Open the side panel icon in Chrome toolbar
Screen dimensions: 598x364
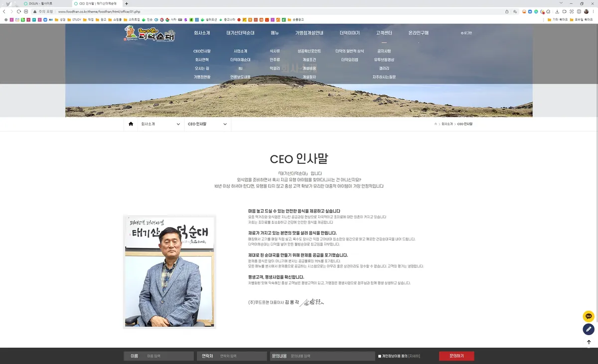point(579,11)
